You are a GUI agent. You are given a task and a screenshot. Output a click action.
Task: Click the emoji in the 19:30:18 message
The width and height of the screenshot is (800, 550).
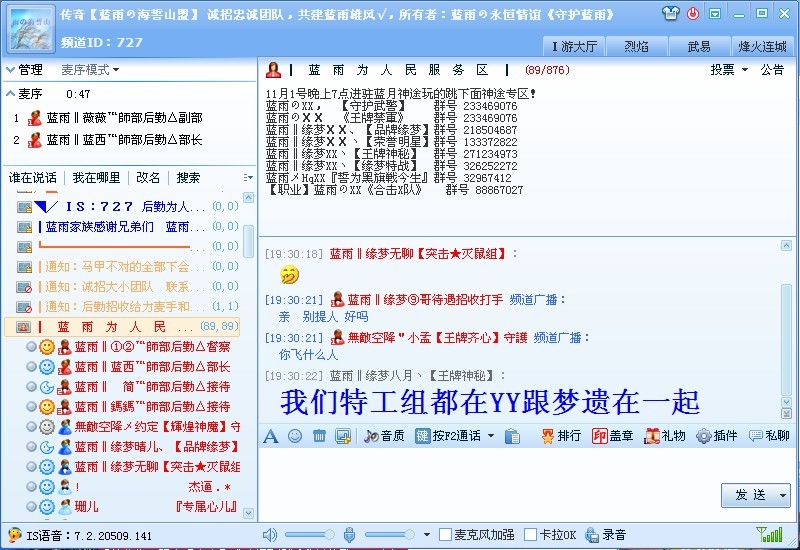coord(289,276)
